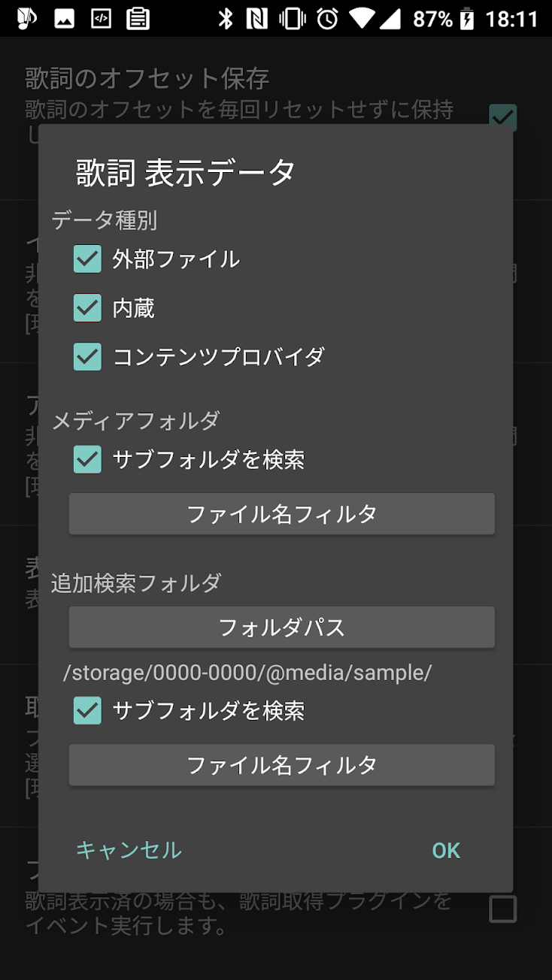Tap the code brackets notification icon

point(101,19)
